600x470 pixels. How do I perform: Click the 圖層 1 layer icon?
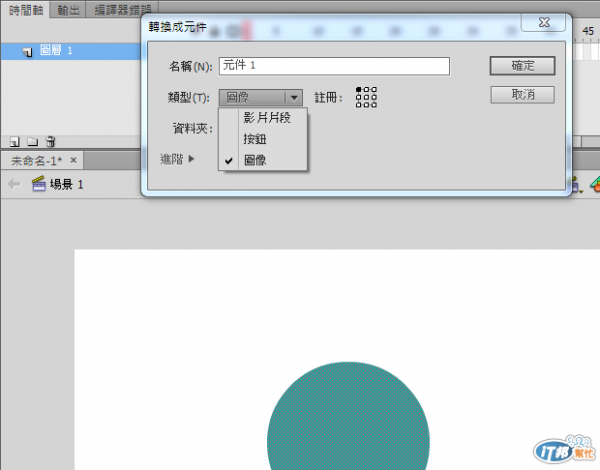(x=27, y=52)
